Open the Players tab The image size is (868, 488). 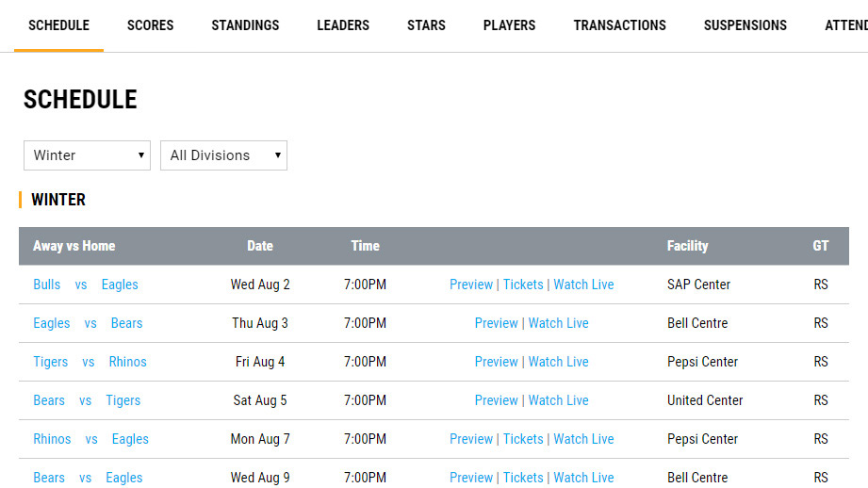(x=509, y=25)
